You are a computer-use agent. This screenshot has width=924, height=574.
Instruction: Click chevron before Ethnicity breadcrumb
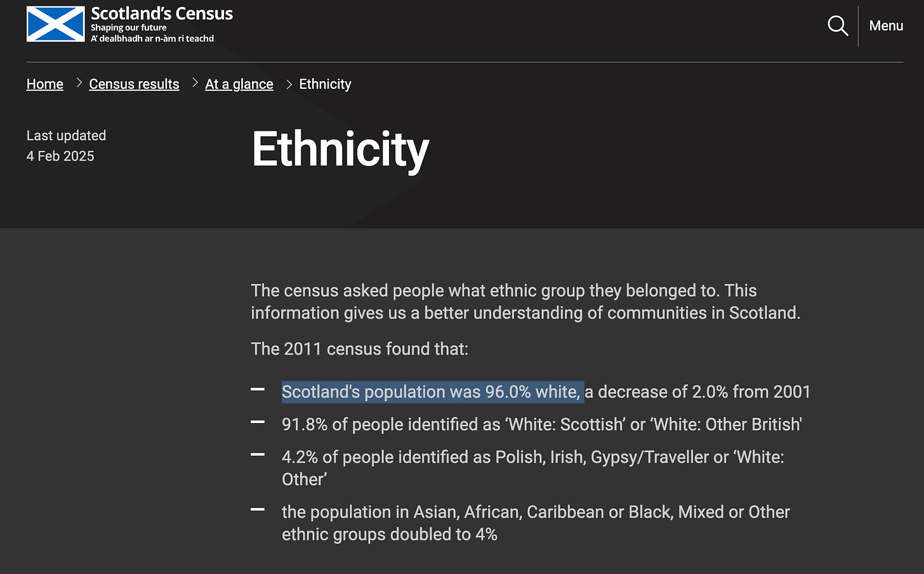[x=289, y=84]
